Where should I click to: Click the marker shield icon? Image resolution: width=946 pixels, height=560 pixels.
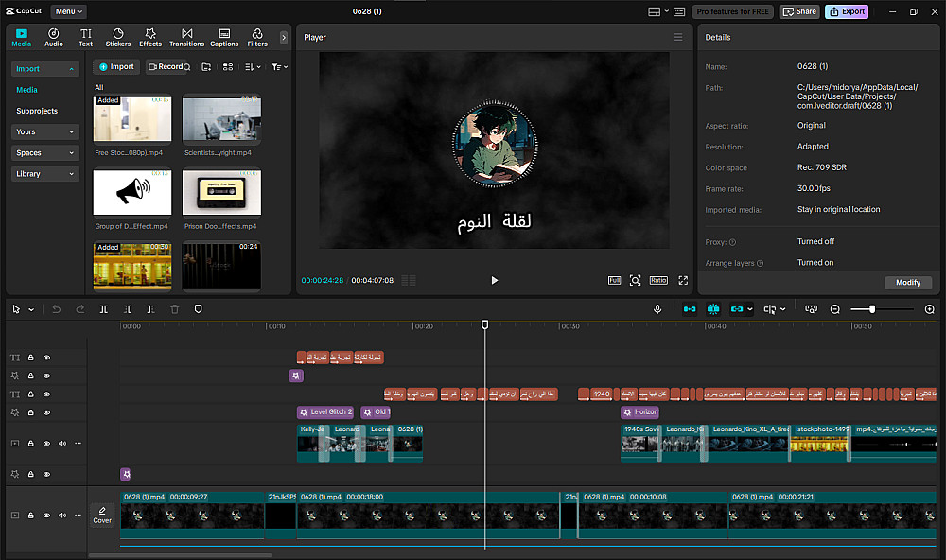198,309
